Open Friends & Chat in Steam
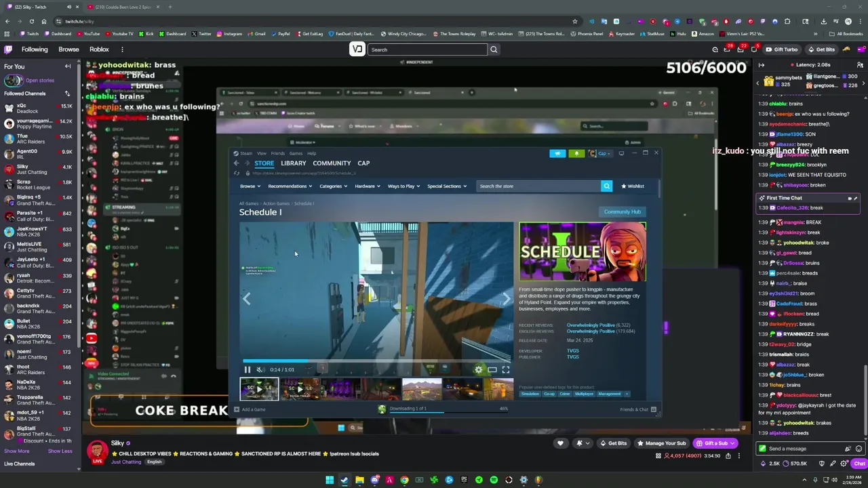This screenshot has width=868, height=488. tap(638, 409)
